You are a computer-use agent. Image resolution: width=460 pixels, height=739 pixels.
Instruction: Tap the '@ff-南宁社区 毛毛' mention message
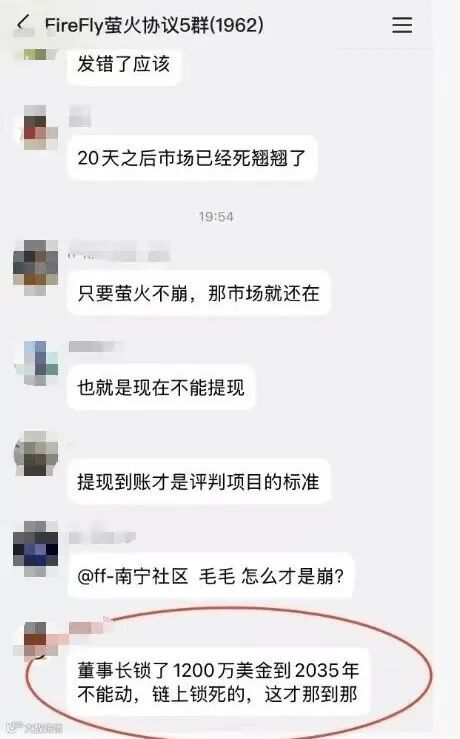coord(211,576)
